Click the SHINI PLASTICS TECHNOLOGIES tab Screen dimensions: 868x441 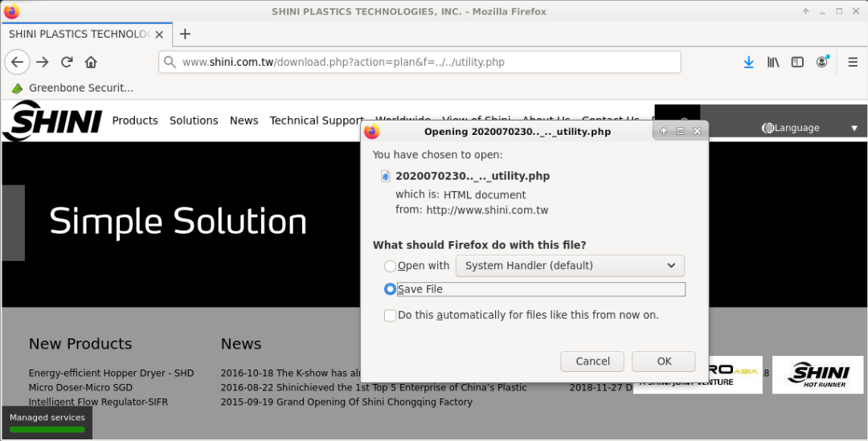click(87, 35)
